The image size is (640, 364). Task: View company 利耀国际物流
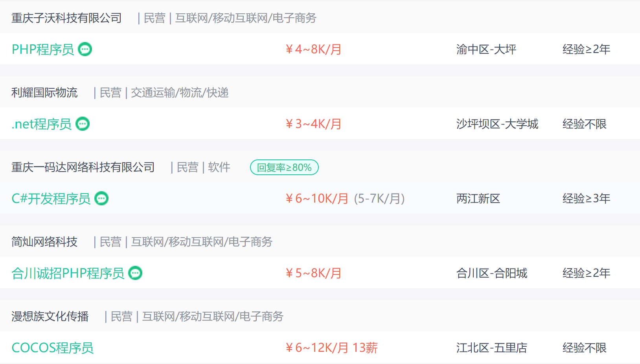pos(44,93)
